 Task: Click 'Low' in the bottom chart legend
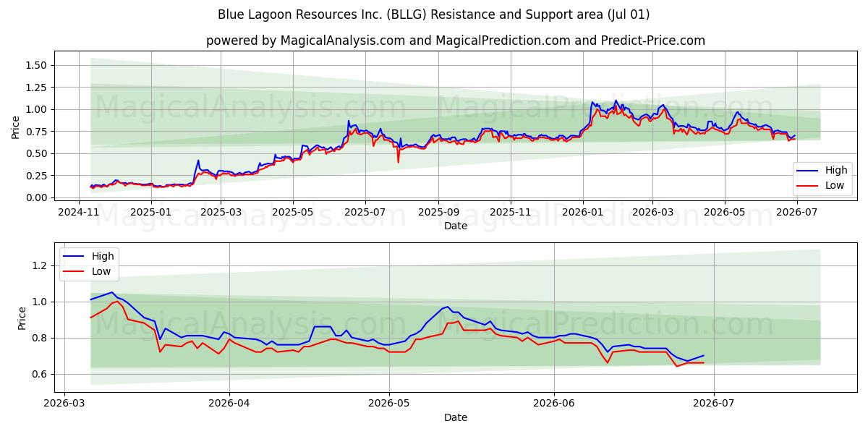(x=100, y=271)
